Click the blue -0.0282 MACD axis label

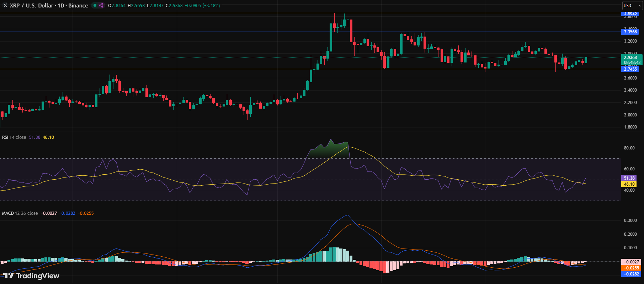pos(630,274)
